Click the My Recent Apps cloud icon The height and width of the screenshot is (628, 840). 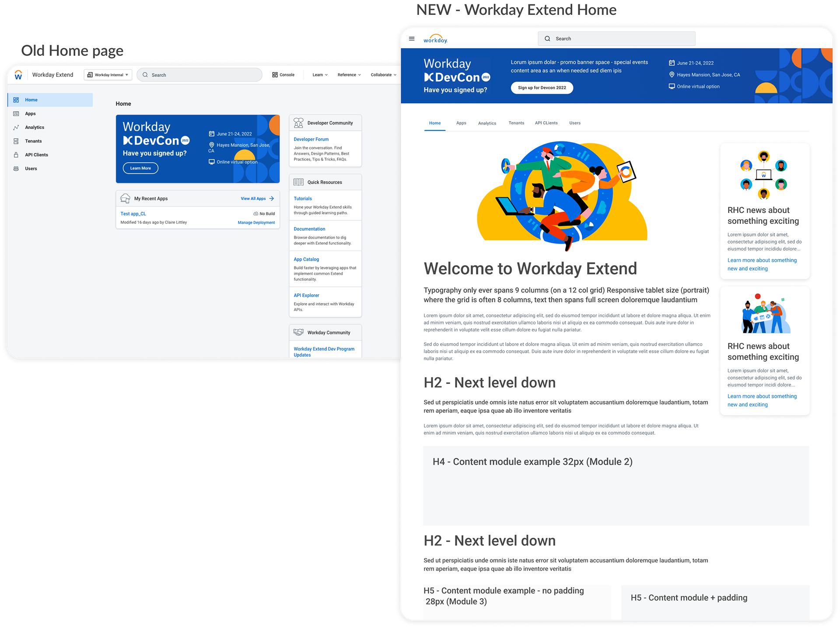tap(125, 199)
